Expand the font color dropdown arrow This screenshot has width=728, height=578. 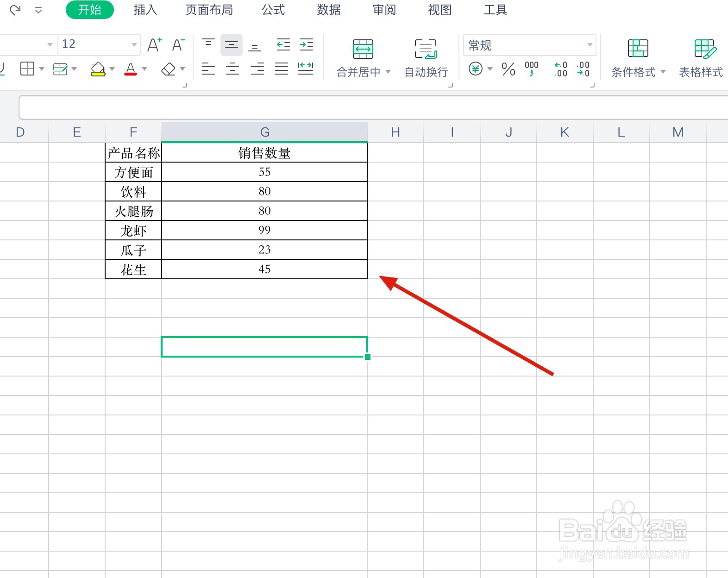coord(144,69)
